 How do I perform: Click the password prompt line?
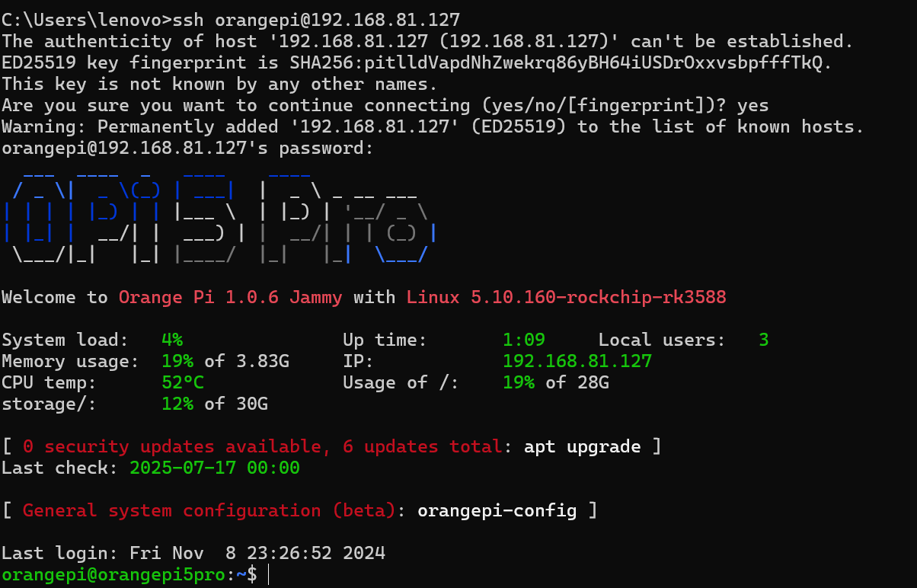(187, 147)
